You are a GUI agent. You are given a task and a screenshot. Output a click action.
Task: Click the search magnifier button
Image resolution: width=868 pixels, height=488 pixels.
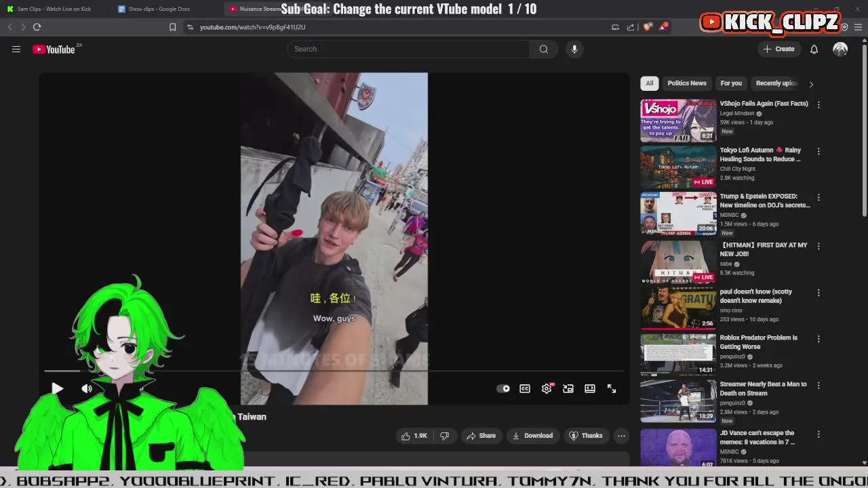click(x=544, y=49)
